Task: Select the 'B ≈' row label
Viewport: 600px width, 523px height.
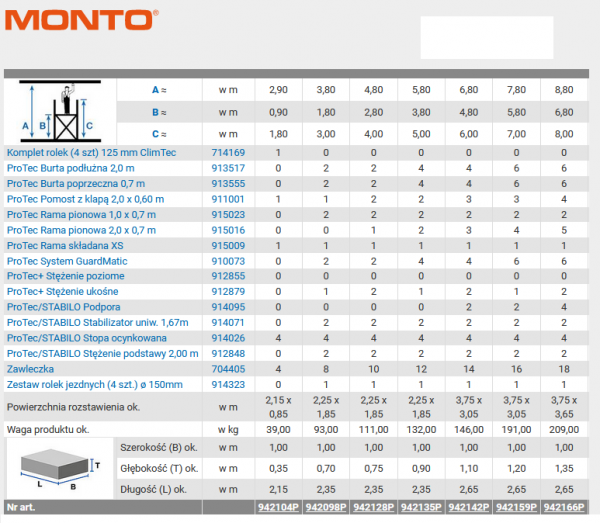Action: pos(159,112)
